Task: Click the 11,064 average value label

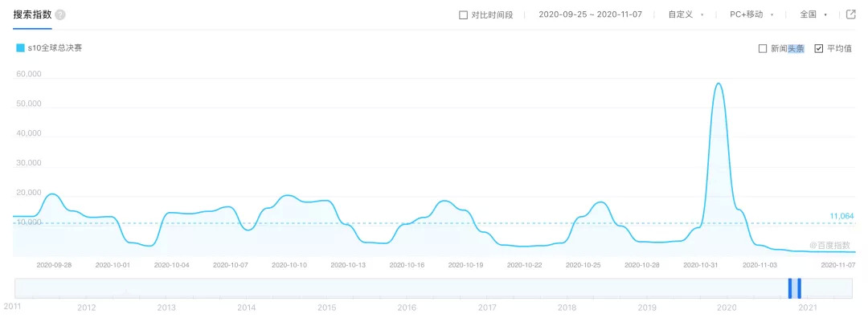Action: [841, 216]
